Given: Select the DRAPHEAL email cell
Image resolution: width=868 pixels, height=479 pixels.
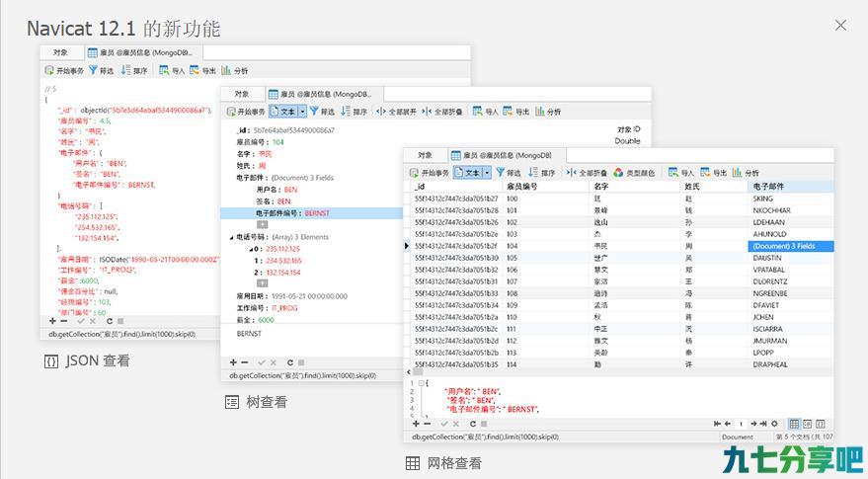Looking at the screenshot, I should pyautogui.click(x=791, y=364).
